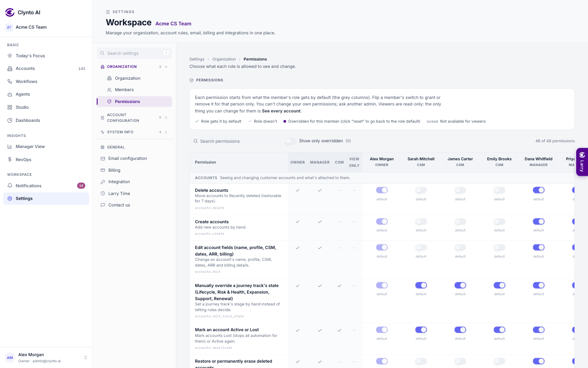Viewport: 588px width, 368px height.
Task: Open Integration settings
Action: click(x=134, y=182)
